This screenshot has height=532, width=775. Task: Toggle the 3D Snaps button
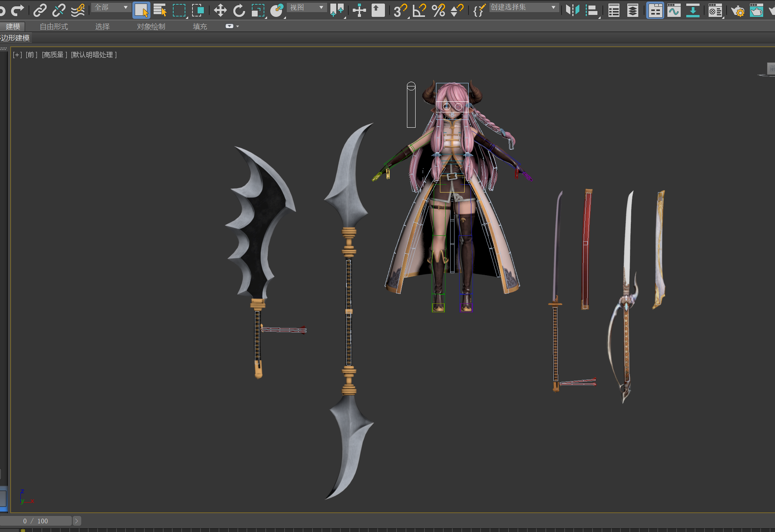(x=400, y=10)
